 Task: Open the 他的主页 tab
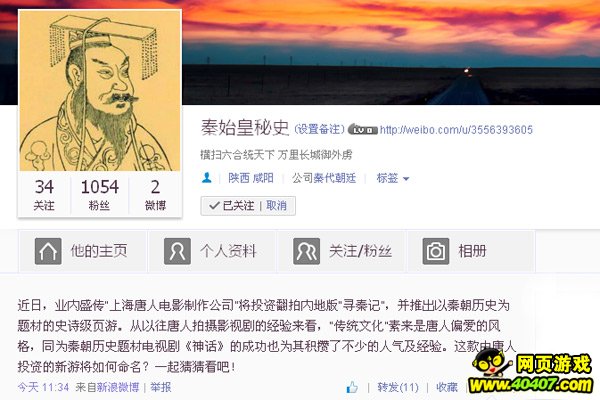click(x=83, y=251)
